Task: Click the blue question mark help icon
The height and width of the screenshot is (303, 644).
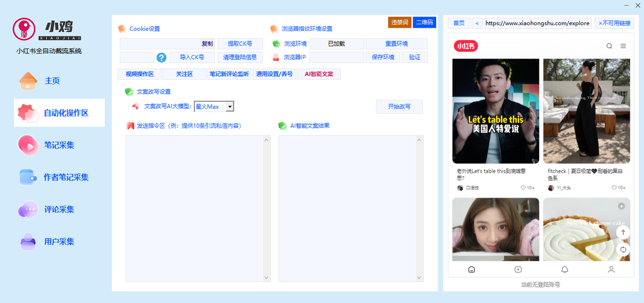Action: [x=162, y=57]
